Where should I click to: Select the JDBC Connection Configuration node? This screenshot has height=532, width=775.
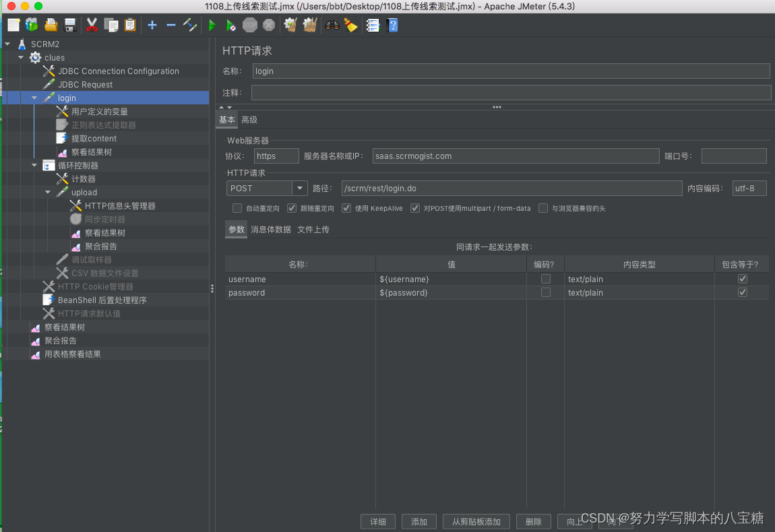[118, 71]
